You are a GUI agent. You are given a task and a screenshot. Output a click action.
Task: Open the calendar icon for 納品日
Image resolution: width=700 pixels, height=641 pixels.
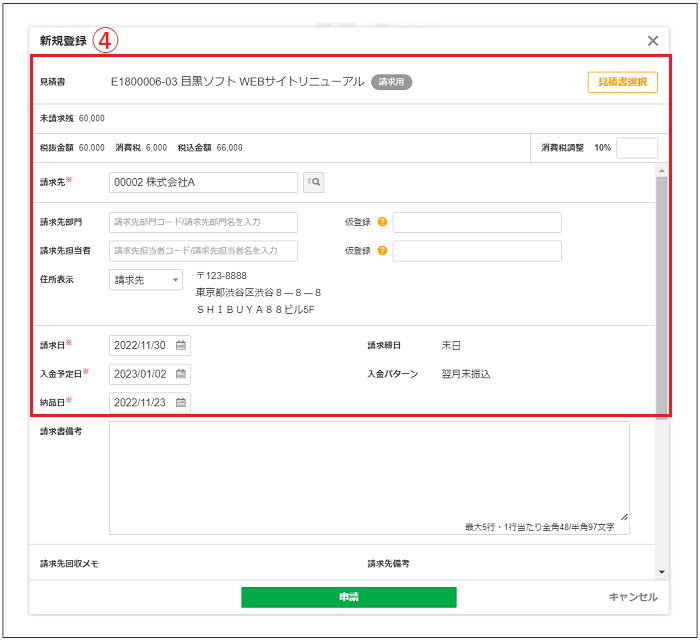(181, 403)
